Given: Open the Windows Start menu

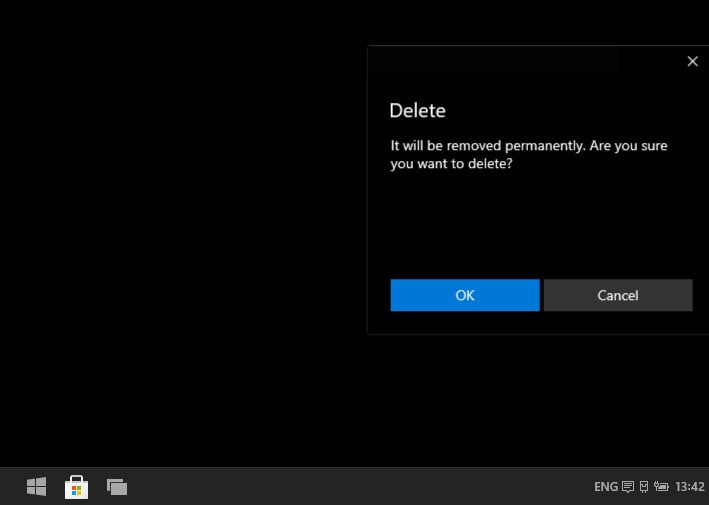Looking at the screenshot, I should coord(37,486).
